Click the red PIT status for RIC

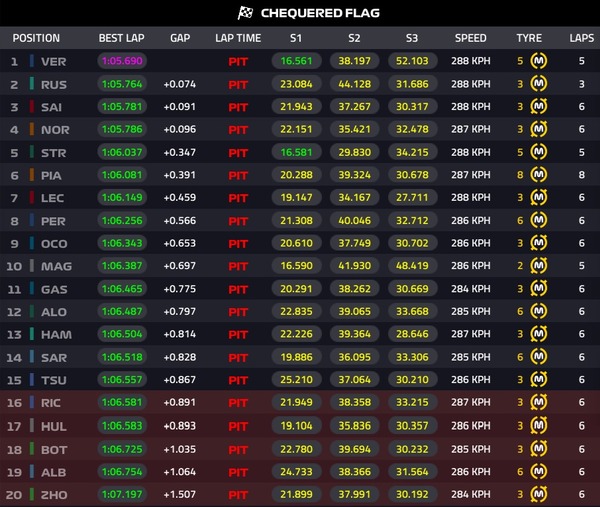(238, 403)
